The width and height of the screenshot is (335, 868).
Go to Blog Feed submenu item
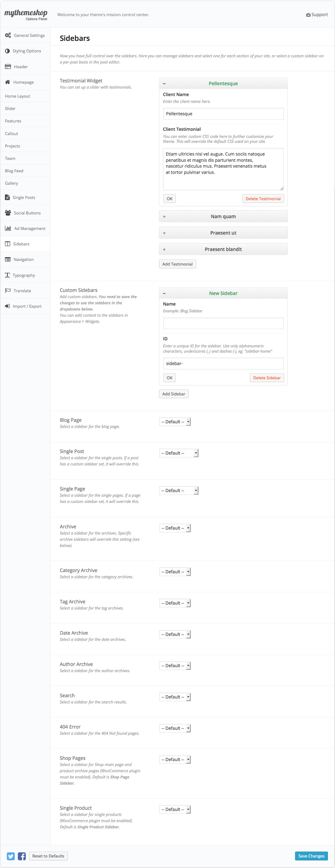(25, 171)
